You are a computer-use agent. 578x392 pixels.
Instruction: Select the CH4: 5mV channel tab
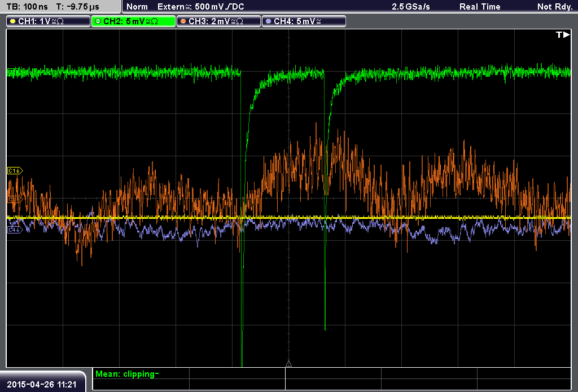tap(304, 21)
